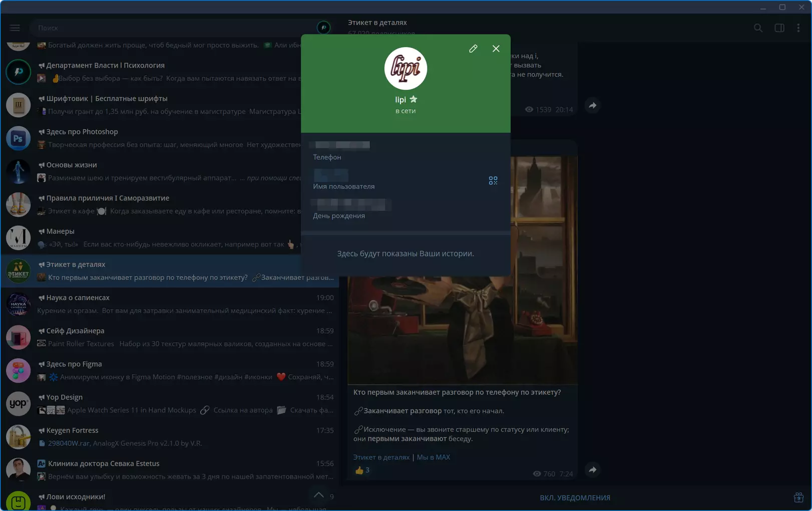Image resolution: width=812 pixels, height=511 pixels.
Task: Expand the chat list up chevron
Action: point(319,495)
